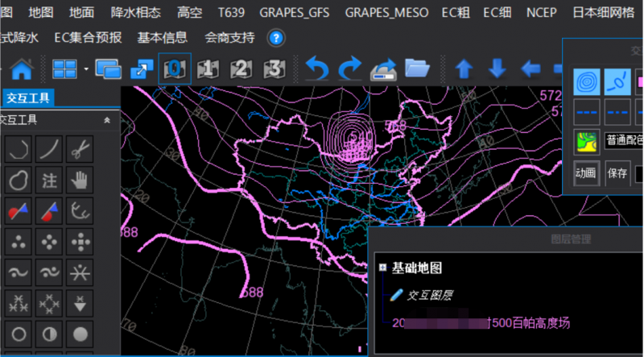Expand the 基础地图 tree node

click(382, 268)
